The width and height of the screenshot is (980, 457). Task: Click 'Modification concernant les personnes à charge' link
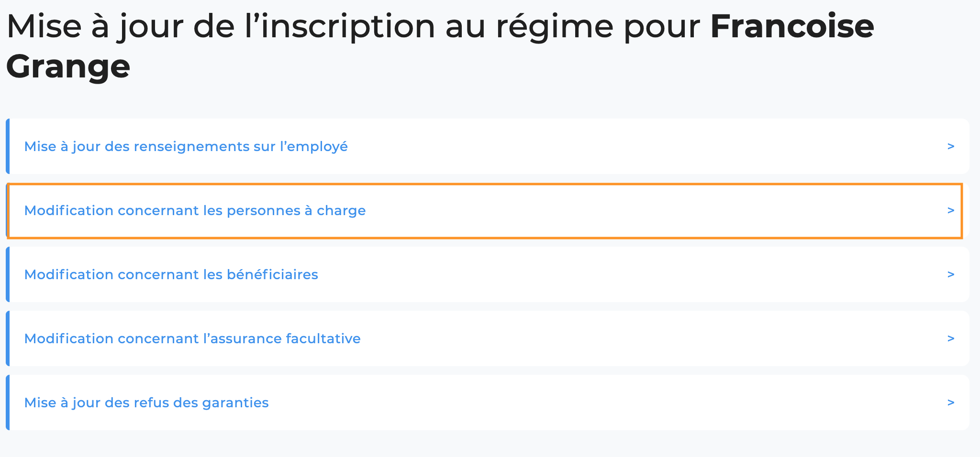[195, 210]
